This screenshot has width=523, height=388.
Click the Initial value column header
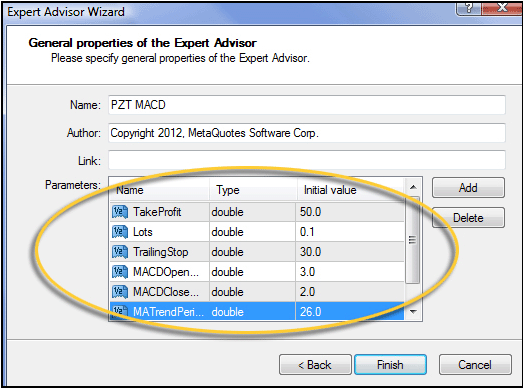point(351,190)
